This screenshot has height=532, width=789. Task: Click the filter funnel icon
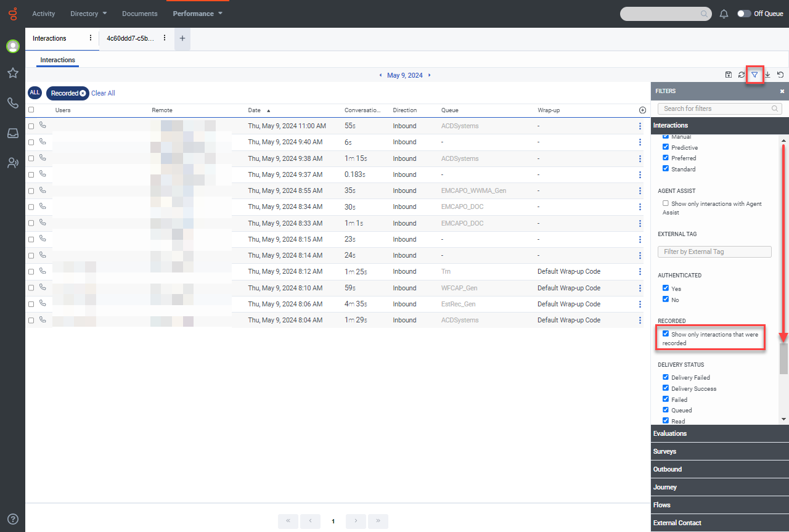(x=754, y=75)
